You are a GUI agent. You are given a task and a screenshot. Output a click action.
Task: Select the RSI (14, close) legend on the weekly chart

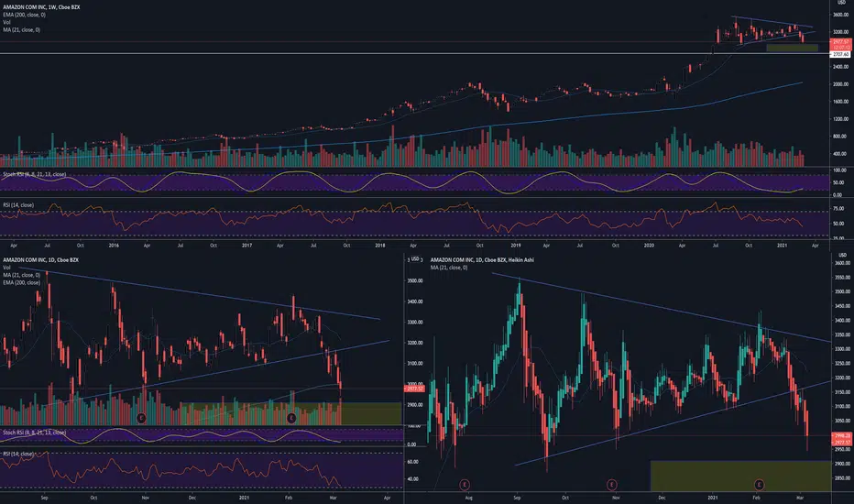18,205
